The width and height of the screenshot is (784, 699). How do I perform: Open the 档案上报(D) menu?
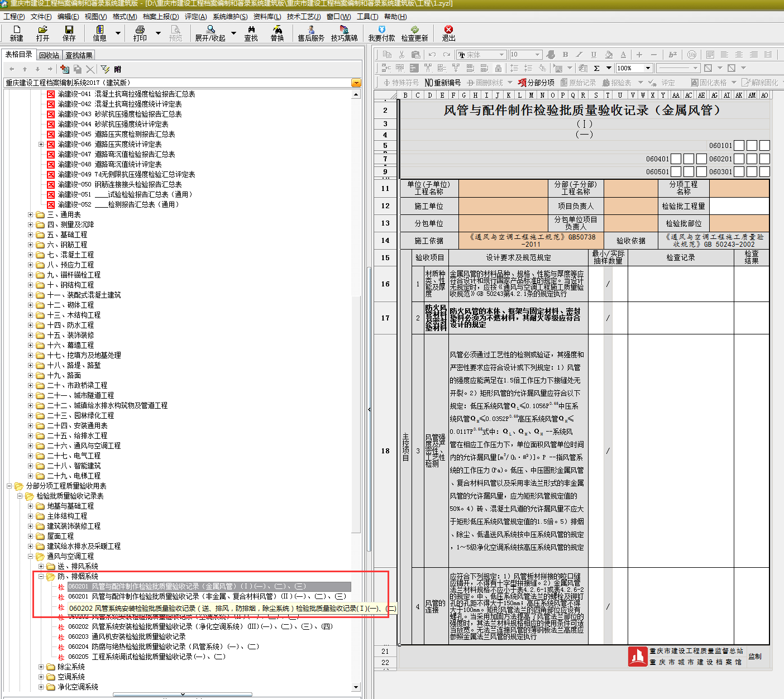pyautogui.click(x=161, y=17)
